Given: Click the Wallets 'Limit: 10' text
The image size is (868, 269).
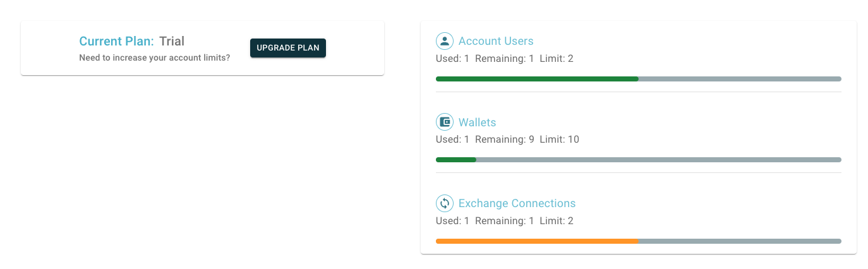Looking at the screenshot, I should pos(559,140).
